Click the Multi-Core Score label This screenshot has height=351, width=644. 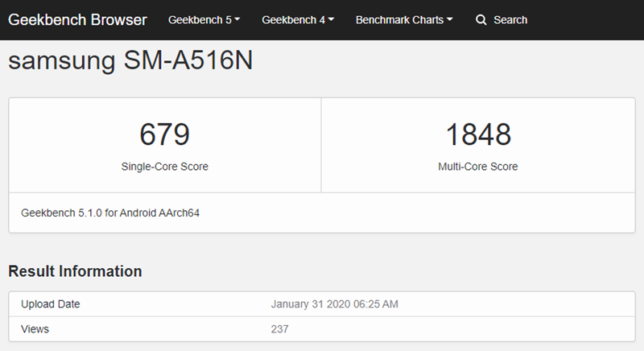coord(478,167)
